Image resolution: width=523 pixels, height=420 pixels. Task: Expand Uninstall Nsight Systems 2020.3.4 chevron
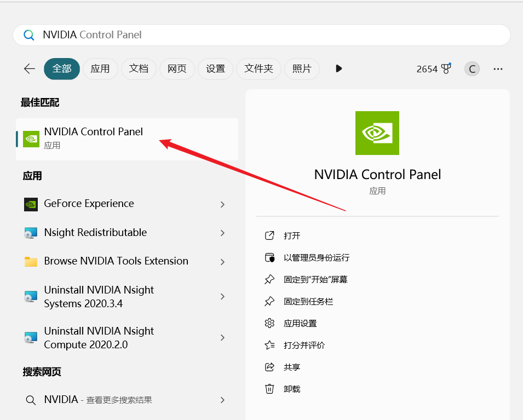[222, 297]
